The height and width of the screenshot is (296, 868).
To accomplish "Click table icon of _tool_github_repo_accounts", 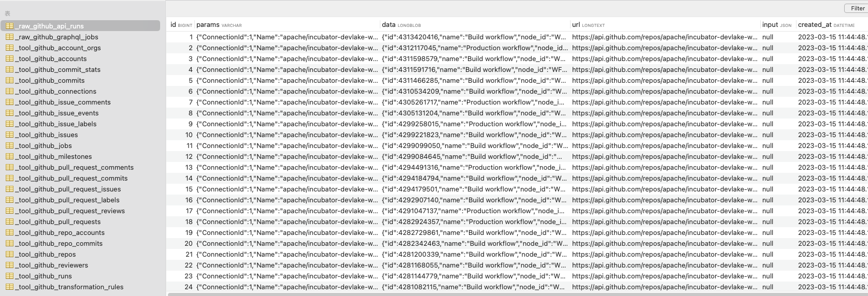I will [9, 232].
